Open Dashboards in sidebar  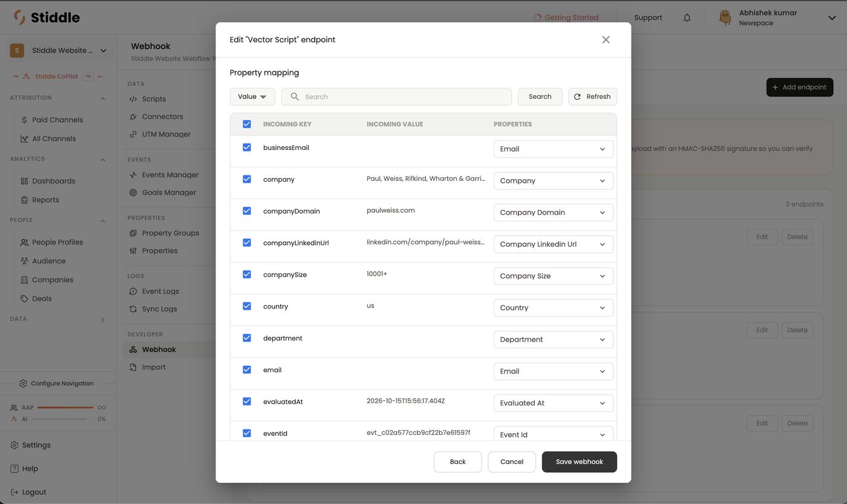[x=54, y=181]
